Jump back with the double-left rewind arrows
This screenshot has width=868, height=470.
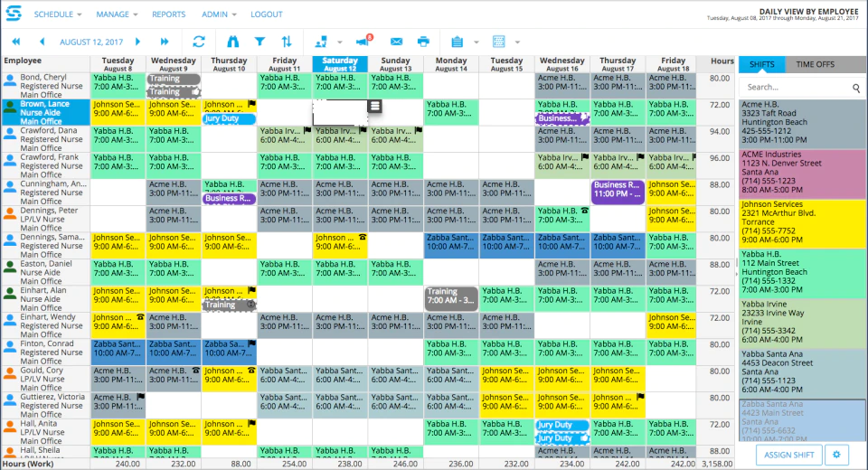(x=16, y=42)
